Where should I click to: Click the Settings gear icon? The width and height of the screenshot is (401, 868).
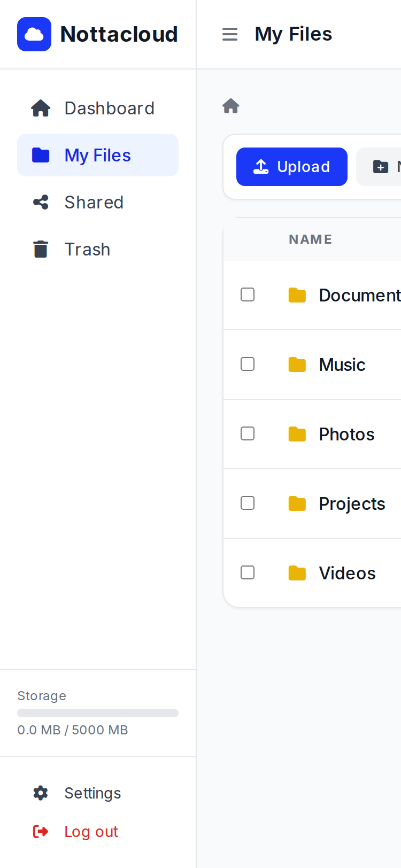pos(41,793)
